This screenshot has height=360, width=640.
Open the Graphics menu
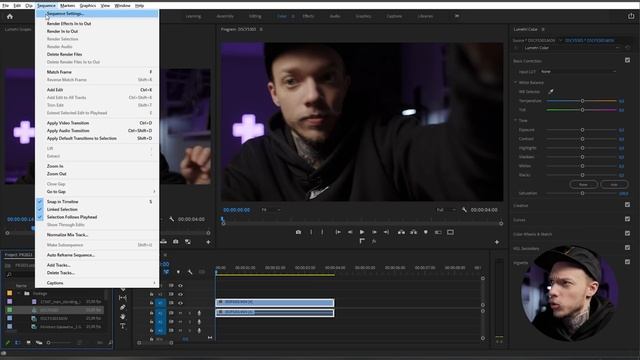pyautogui.click(x=87, y=5)
